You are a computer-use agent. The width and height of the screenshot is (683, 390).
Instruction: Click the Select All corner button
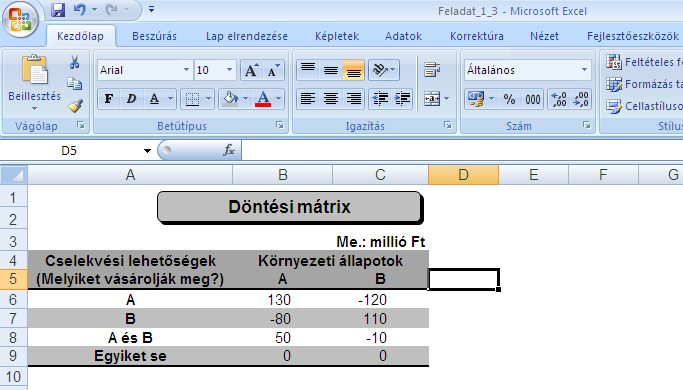[x=14, y=175]
